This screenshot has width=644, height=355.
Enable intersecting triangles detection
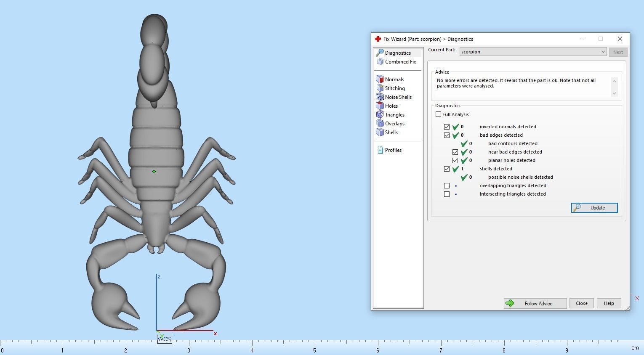(447, 194)
